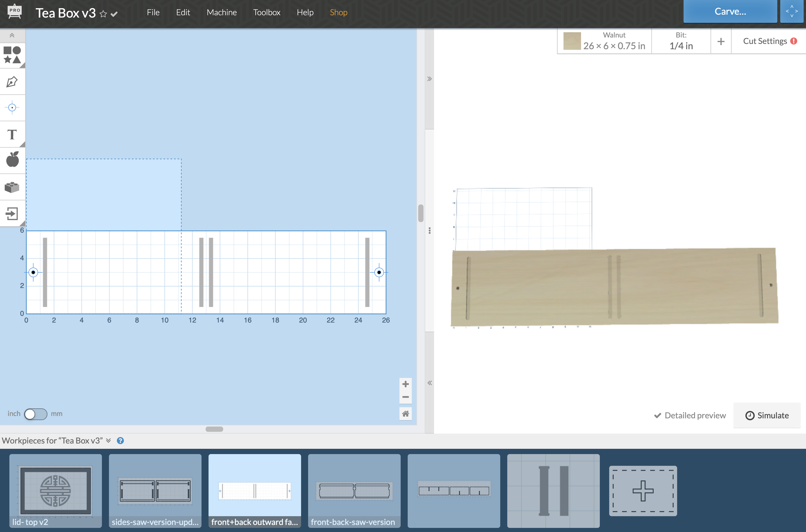Select the pen drawing tool

tap(12, 82)
